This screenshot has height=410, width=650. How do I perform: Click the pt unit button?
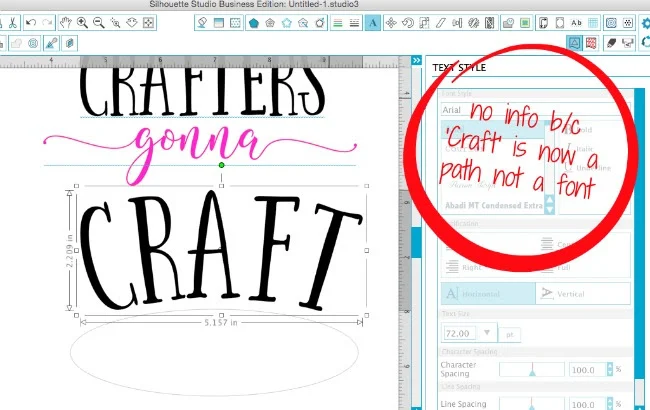pos(509,333)
